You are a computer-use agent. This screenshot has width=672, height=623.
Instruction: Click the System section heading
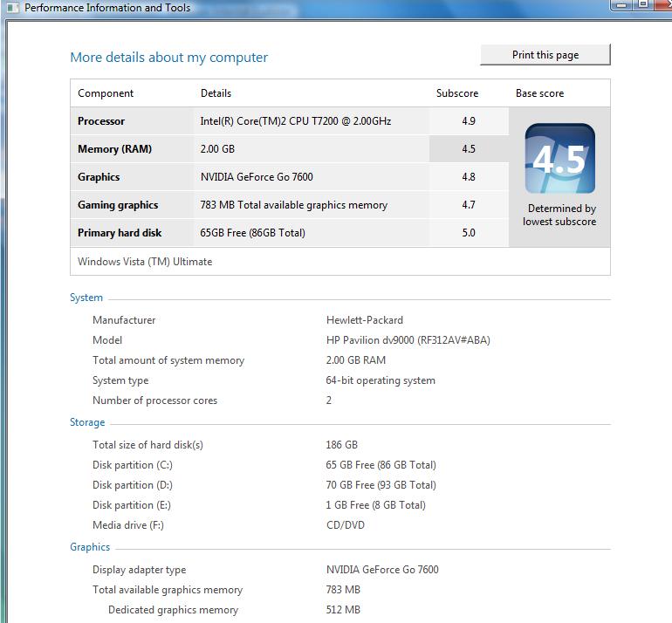(x=86, y=298)
